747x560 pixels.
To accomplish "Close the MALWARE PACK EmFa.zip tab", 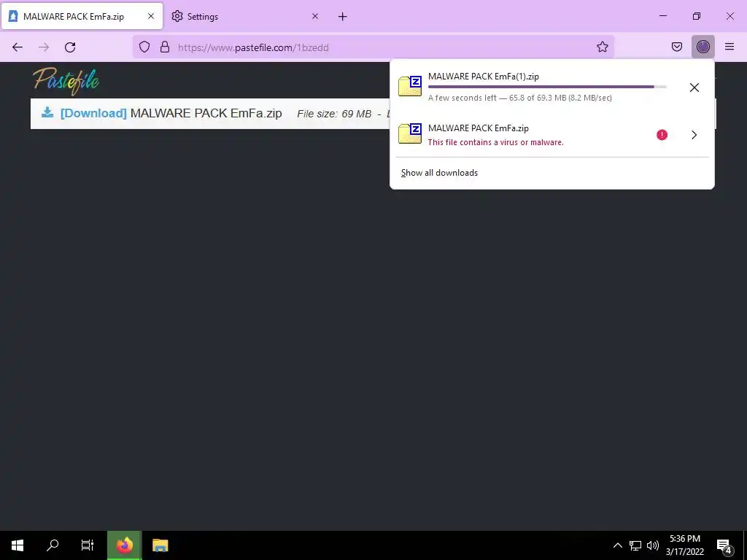I will [150, 16].
